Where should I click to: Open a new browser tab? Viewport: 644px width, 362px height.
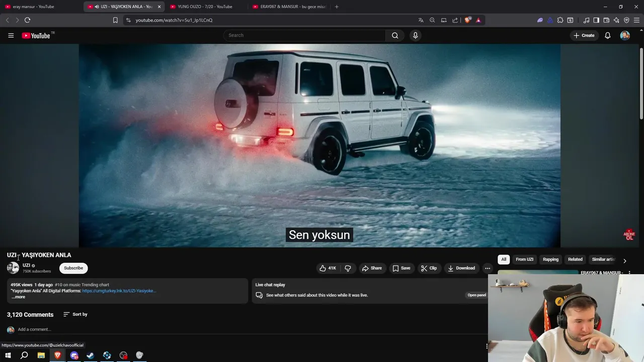tap(337, 7)
